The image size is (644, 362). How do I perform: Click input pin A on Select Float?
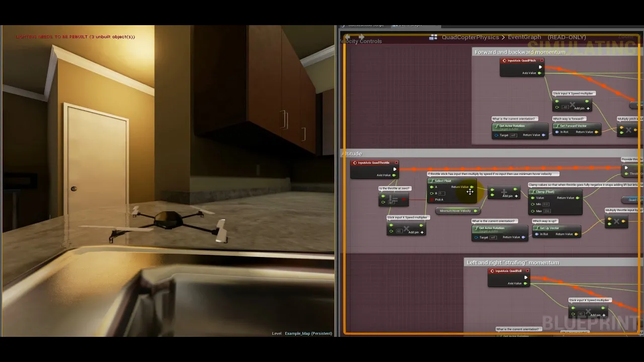[x=432, y=187]
